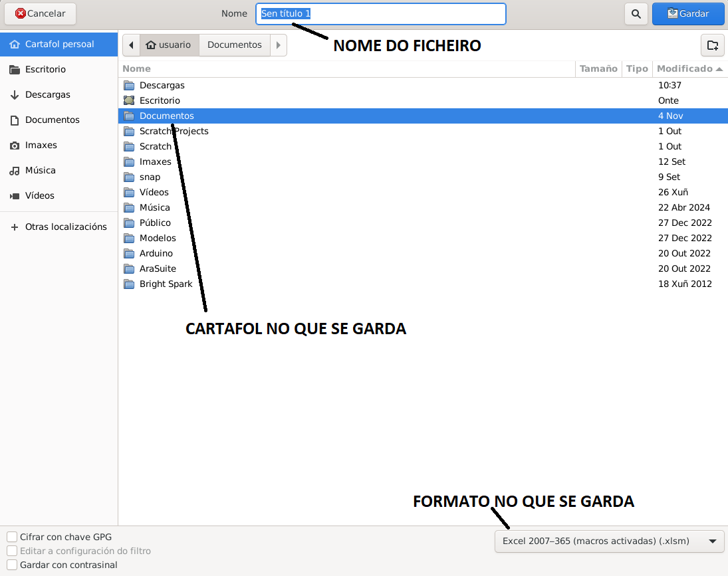Click in the Nome file name field
Image resolution: width=728 pixels, height=576 pixels.
[381, 14]
